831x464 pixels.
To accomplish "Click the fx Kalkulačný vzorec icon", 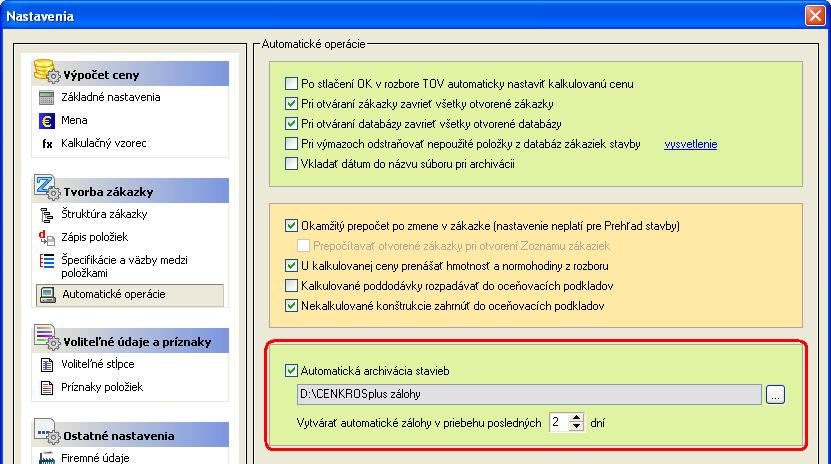I will click(47, 144).
